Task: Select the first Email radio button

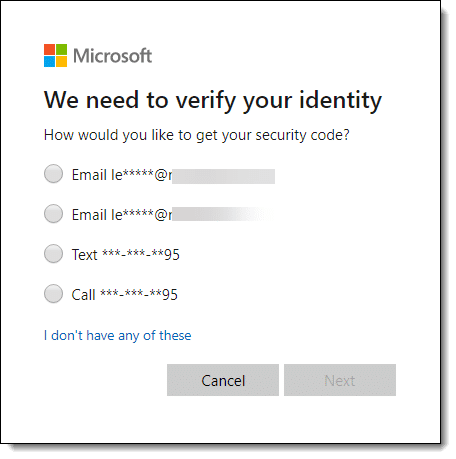Action: (53, 174)
